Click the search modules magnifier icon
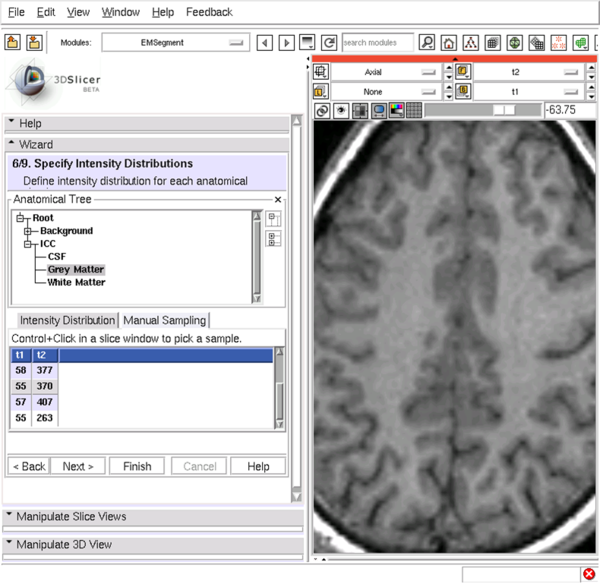 [427, 43]
